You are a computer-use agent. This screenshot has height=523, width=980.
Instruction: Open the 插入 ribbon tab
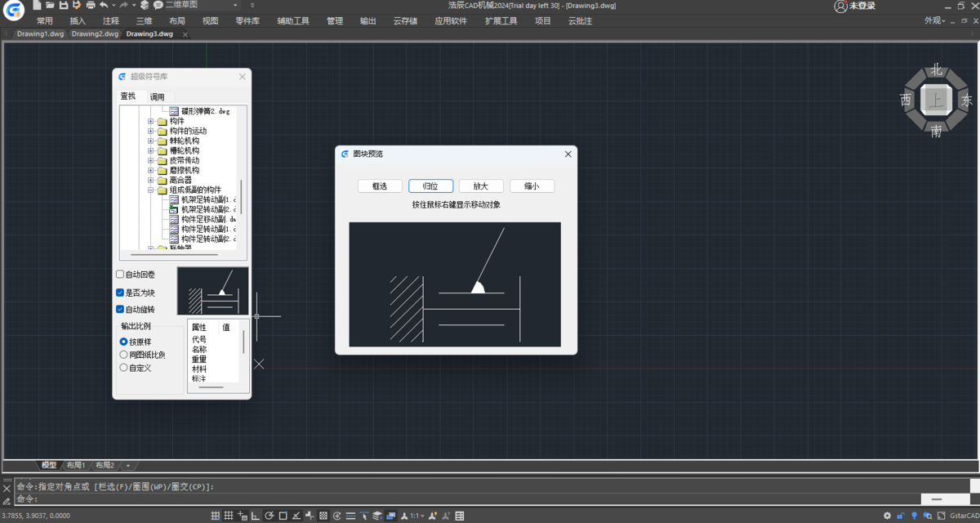tap(78, 20)
